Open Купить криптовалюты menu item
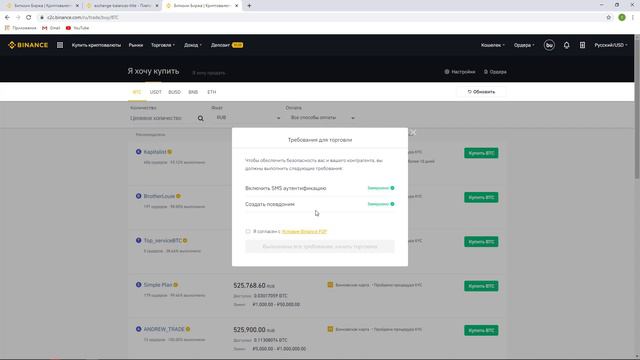Screen dimensions: 640x360 [x=96, y=45]
